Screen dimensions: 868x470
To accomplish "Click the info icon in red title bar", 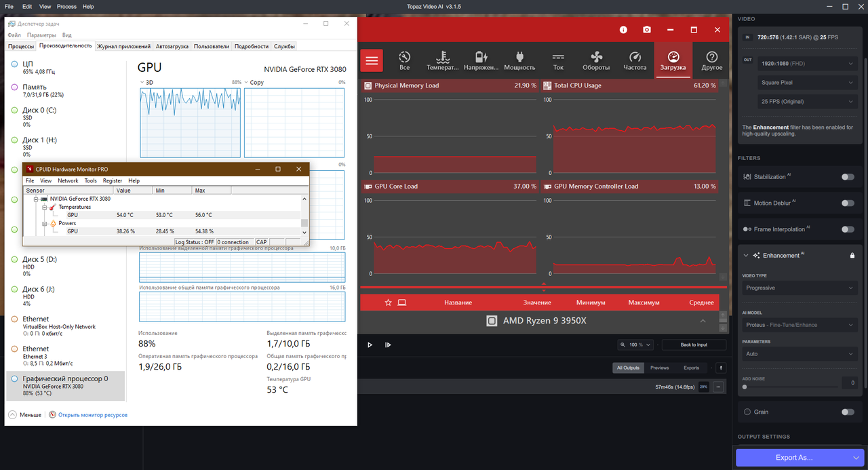I will point(623,30).
